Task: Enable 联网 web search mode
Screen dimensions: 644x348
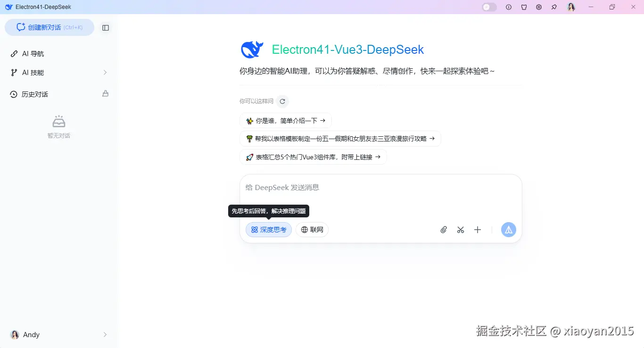Action: pyautogui.click(x=312, y=230)
